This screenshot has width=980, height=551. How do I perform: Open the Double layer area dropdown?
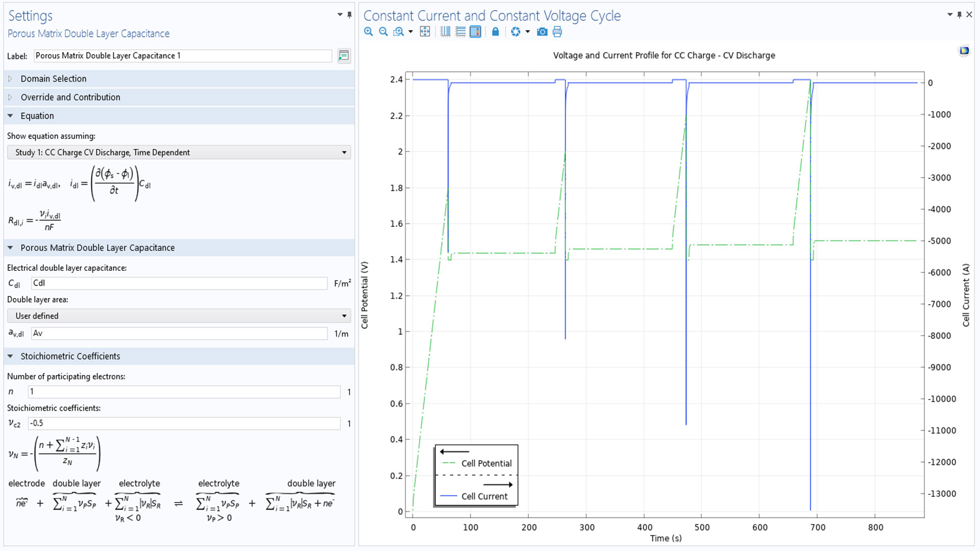[179, 316]
